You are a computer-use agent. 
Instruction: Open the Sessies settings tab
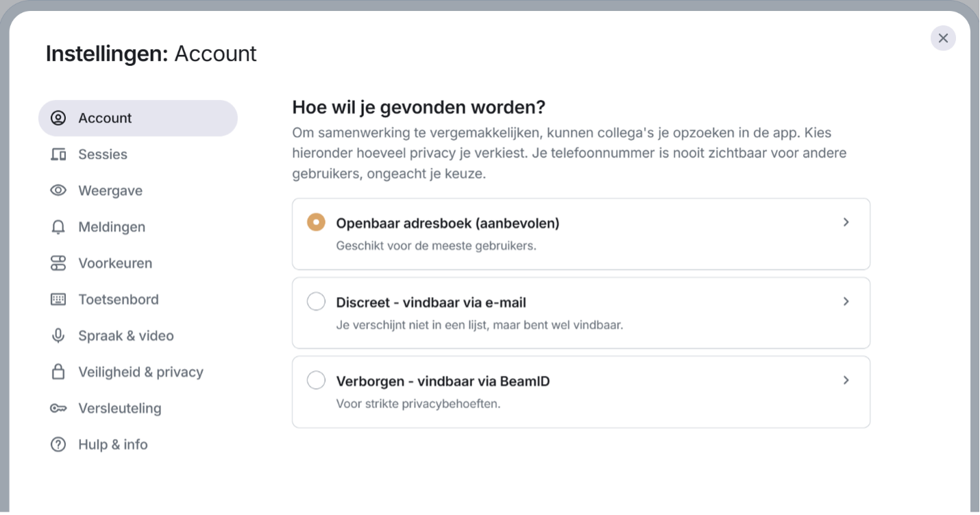(x=103, y=154)
